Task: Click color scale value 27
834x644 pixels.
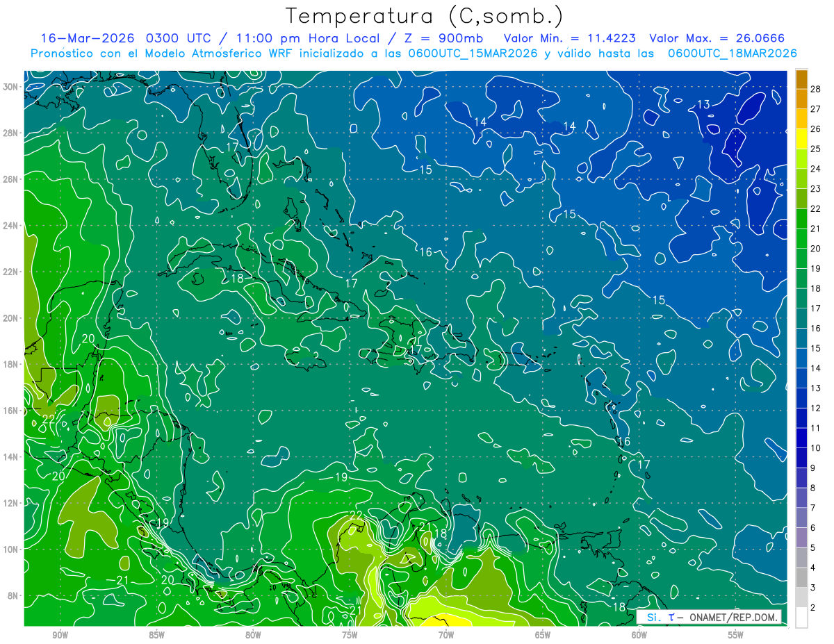Action: click(815, 108)
